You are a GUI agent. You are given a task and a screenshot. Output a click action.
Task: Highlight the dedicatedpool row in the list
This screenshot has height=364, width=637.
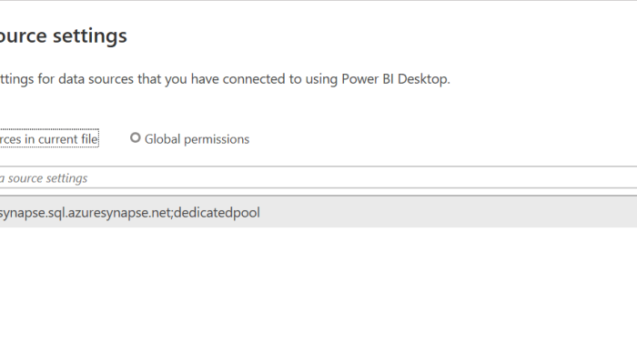click(364, 213)
